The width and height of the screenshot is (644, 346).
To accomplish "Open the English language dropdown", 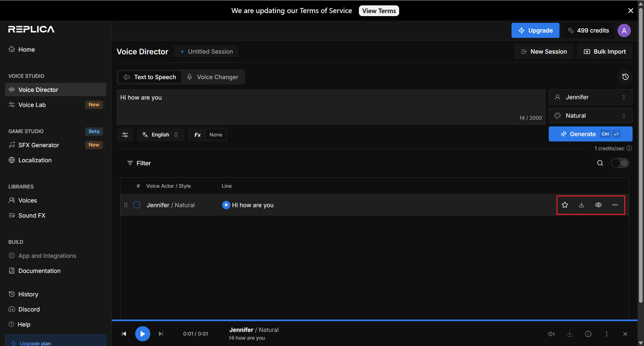I will pyautogui.click(x=161, y=135).
